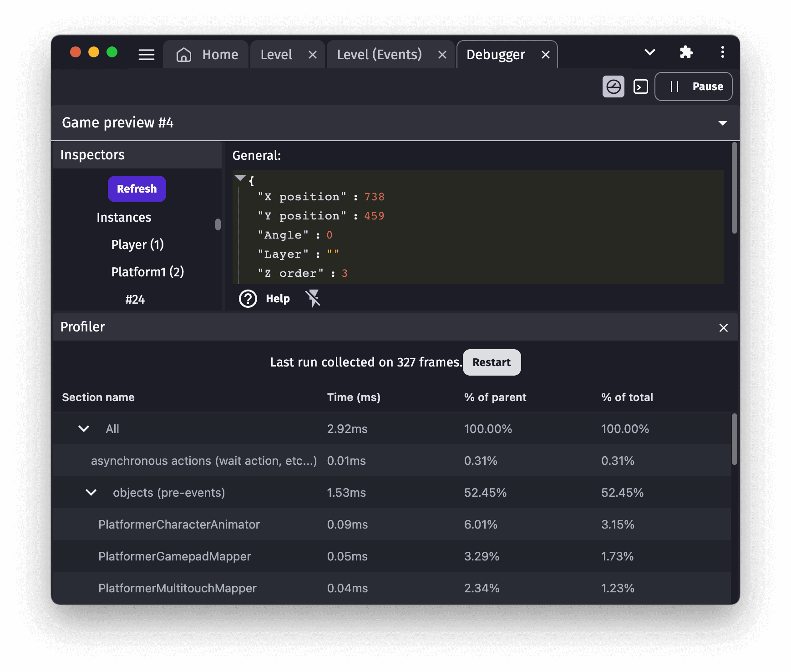The width and height of the screenshot is (791, 672).
Task: Click the Refresh button in Inspectors
Action: [137, 189]
